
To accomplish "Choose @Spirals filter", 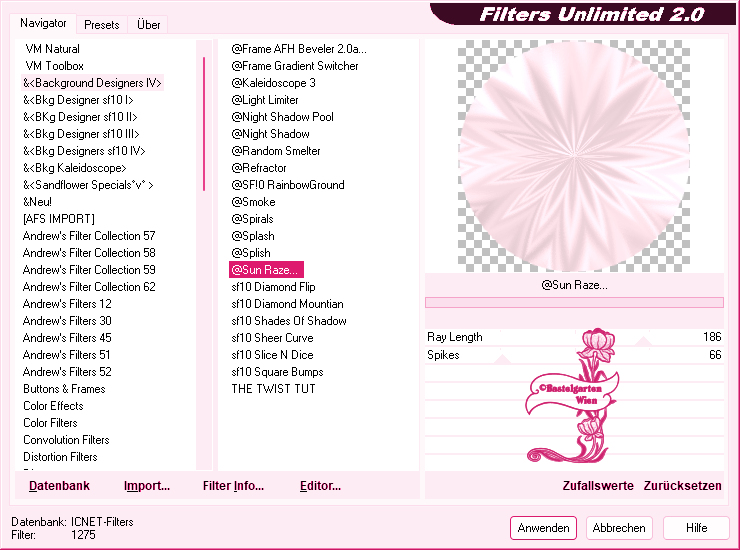I will pos(252,219).
